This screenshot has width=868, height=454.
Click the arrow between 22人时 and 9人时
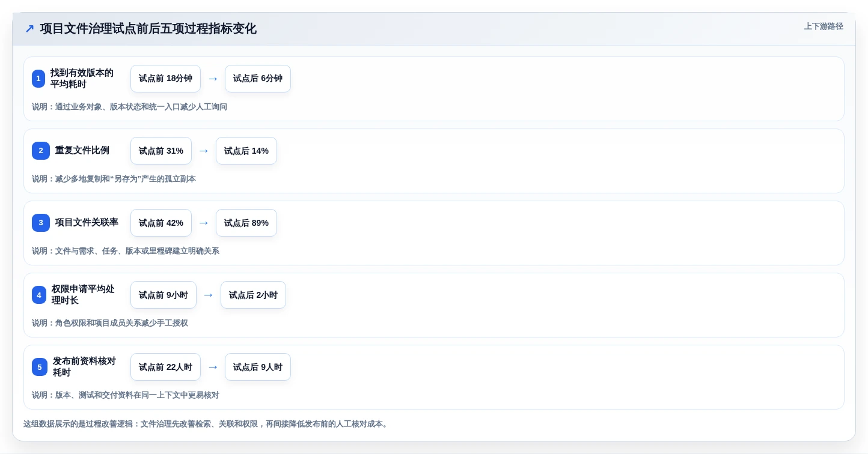pos(213,367)
